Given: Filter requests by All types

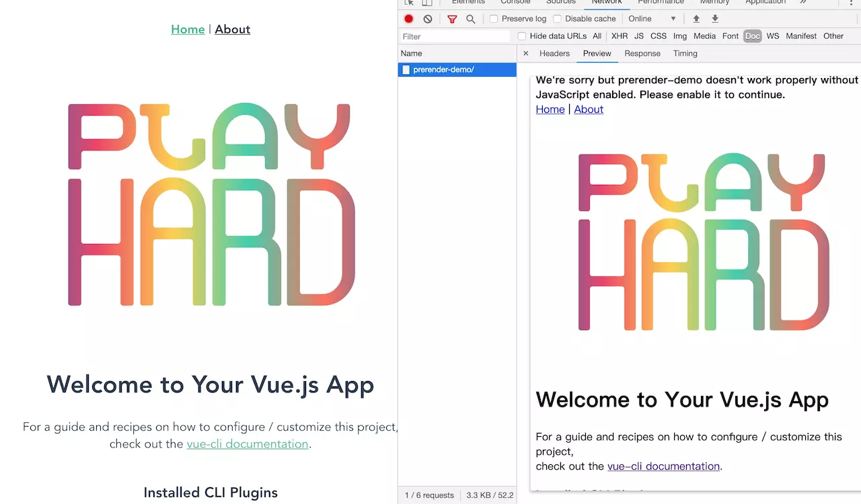Looking at the screenshot, I should pos(597,36).
